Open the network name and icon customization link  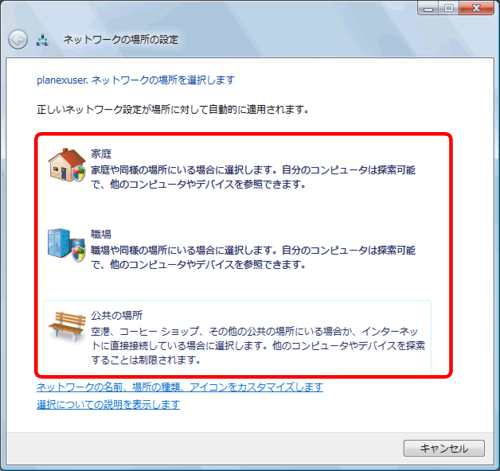pos(180,387)
